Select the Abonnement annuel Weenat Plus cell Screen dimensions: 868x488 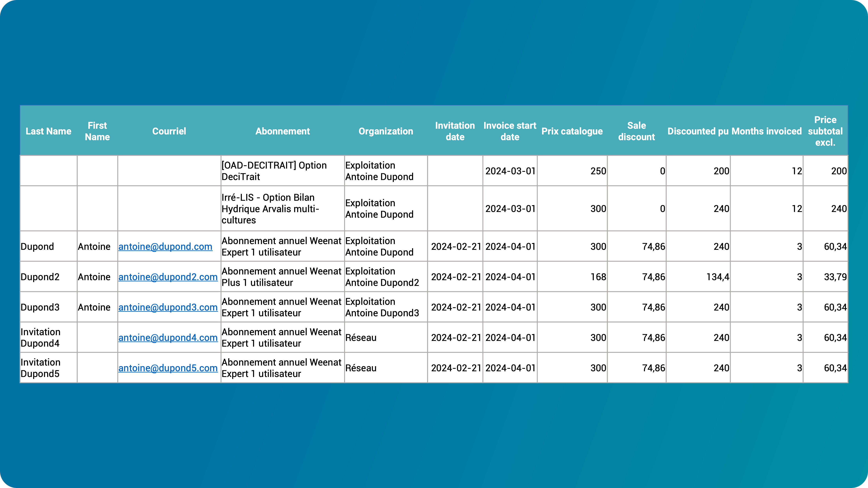[282, 277]
